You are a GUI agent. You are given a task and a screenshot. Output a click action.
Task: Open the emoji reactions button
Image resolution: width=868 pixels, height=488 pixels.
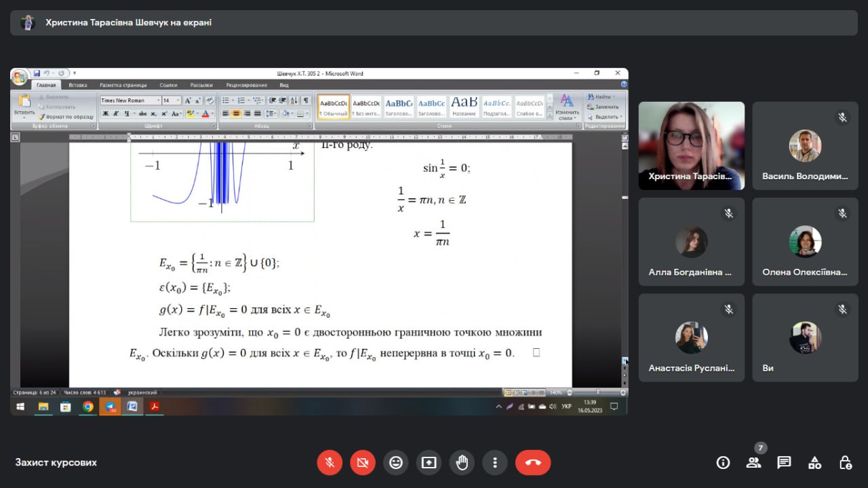[395, 463]
